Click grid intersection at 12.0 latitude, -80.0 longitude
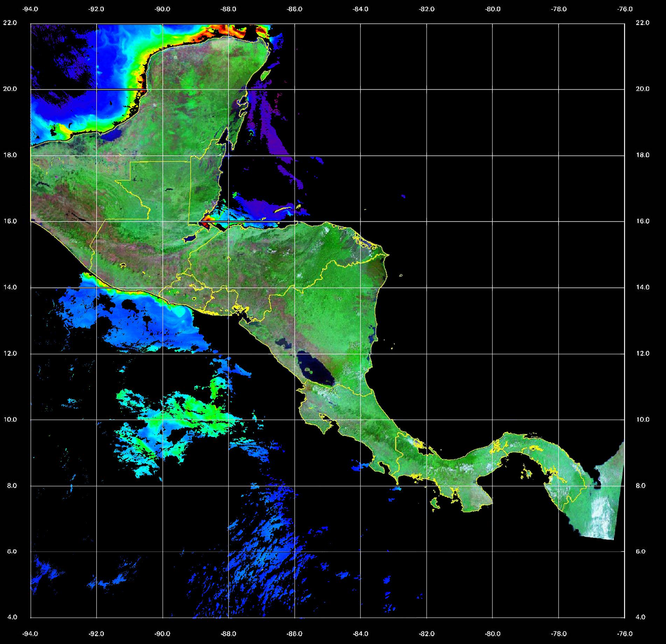The width and height of the screenshot is (666, 644). tap(492, 354)
